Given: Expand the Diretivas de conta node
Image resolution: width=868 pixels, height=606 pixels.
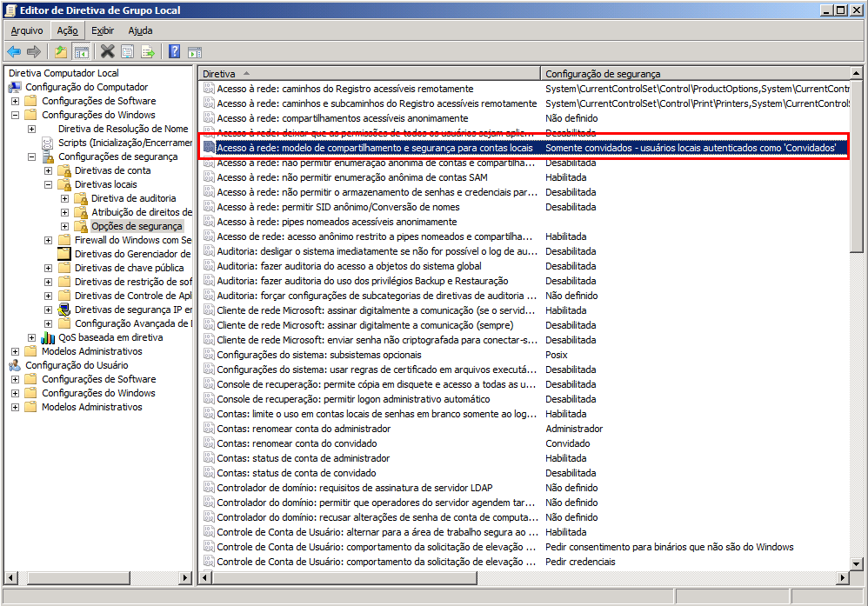Looking at the screenshot, I should (x=49, y=170).
